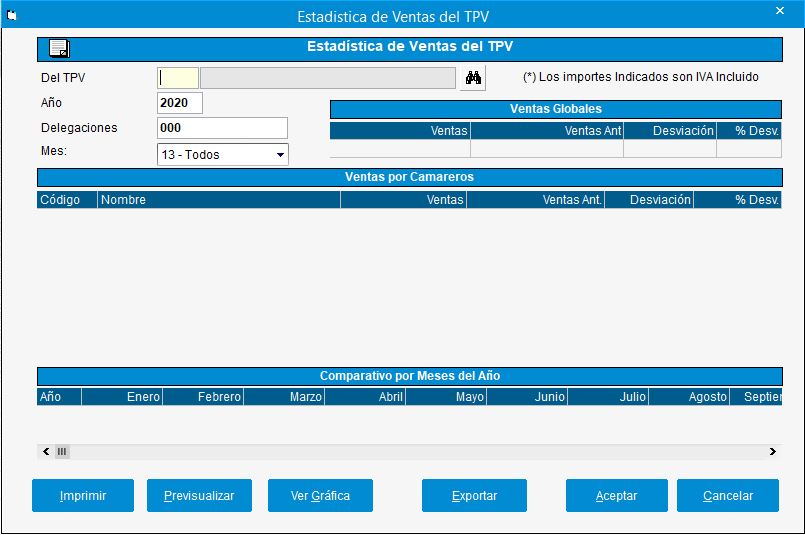Click Ventas header in Ventas Globales

click(400, 130)
